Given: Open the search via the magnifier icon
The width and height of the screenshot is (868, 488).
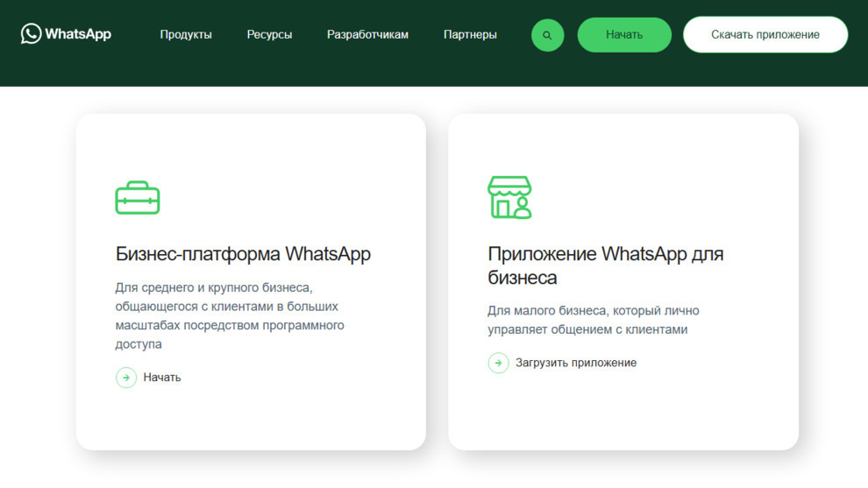Looking at the screenshot, I should coord(547,35).
